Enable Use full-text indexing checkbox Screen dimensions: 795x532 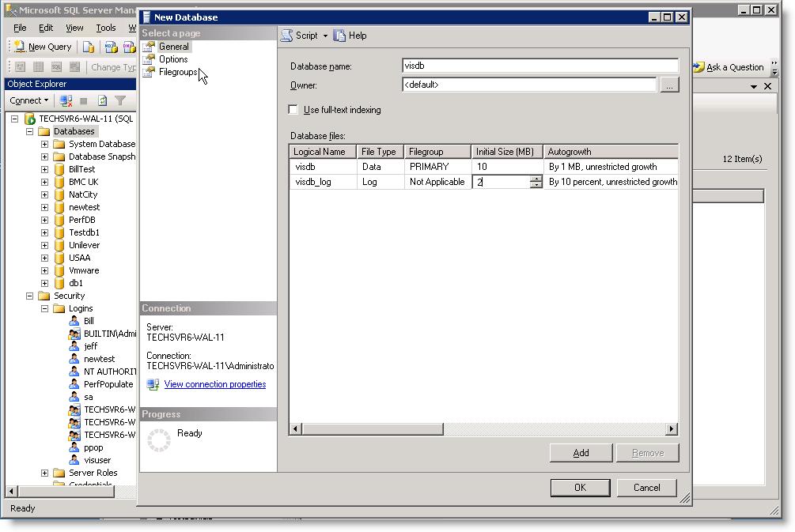(293, 109)
